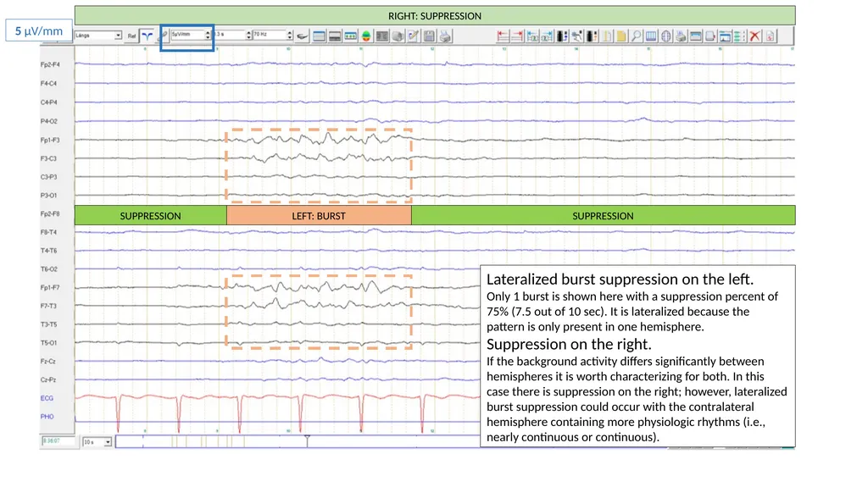This screenshot has width=868, height=487.
Task: Select the Fz-Cz channel label
Action: 47,362
